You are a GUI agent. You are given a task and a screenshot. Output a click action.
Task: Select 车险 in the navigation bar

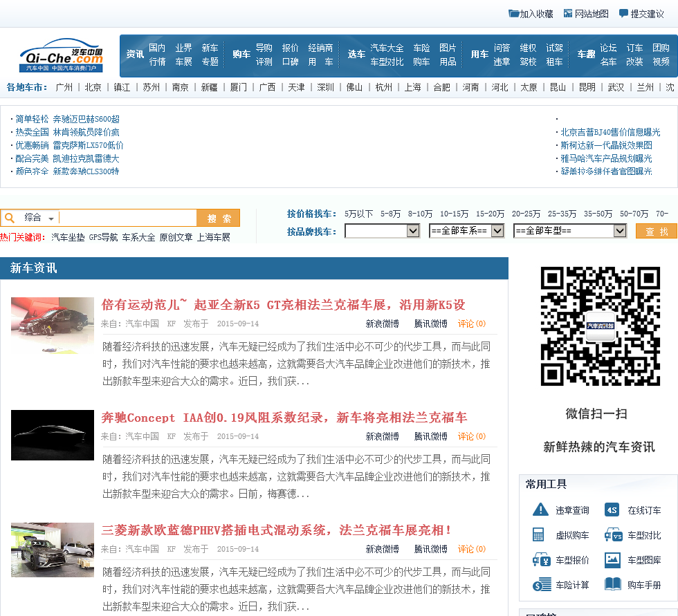coord(421,48)
